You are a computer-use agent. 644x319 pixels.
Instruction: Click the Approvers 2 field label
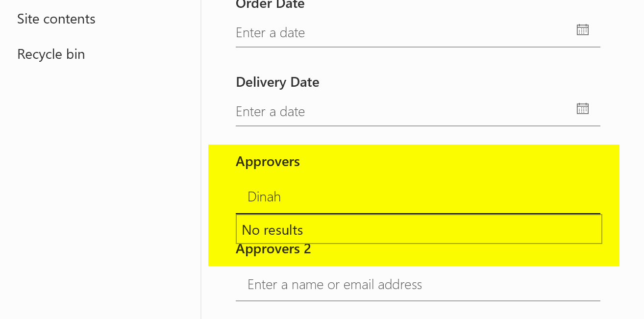point(273,250)
